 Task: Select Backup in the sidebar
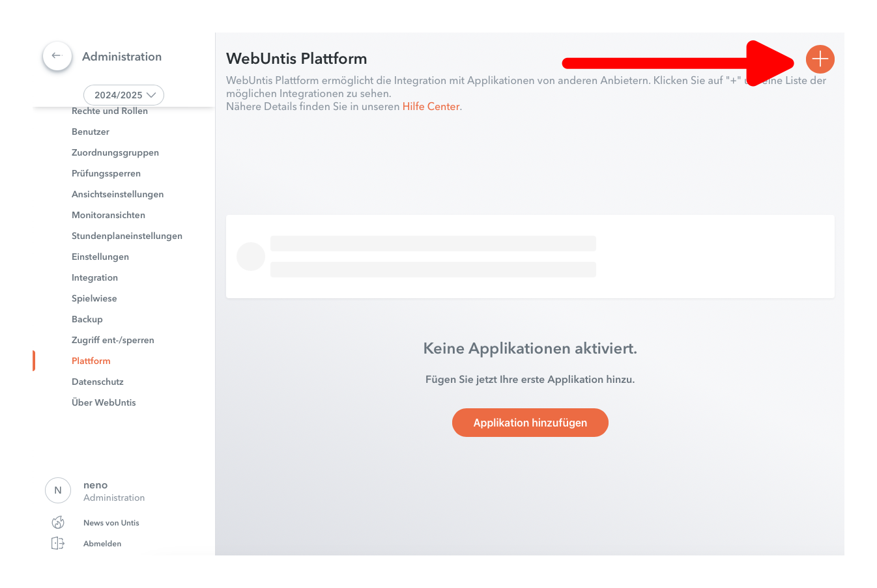click(87, 319)
